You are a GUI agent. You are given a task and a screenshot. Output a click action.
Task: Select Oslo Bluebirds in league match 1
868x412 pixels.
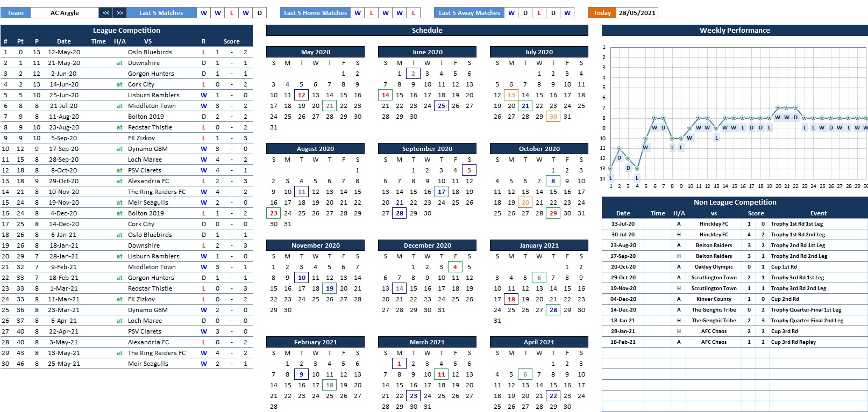(150, 52)
